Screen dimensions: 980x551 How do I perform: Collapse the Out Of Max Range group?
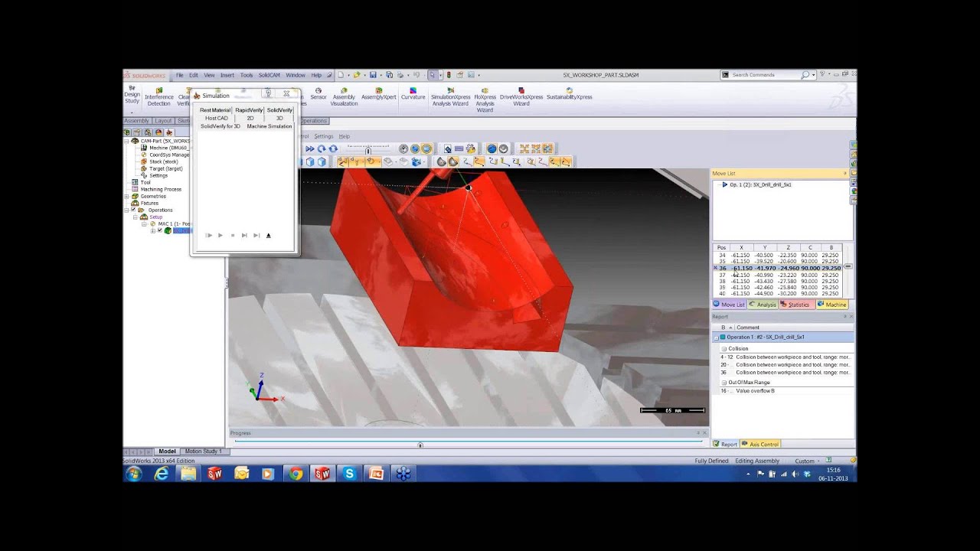724,382
